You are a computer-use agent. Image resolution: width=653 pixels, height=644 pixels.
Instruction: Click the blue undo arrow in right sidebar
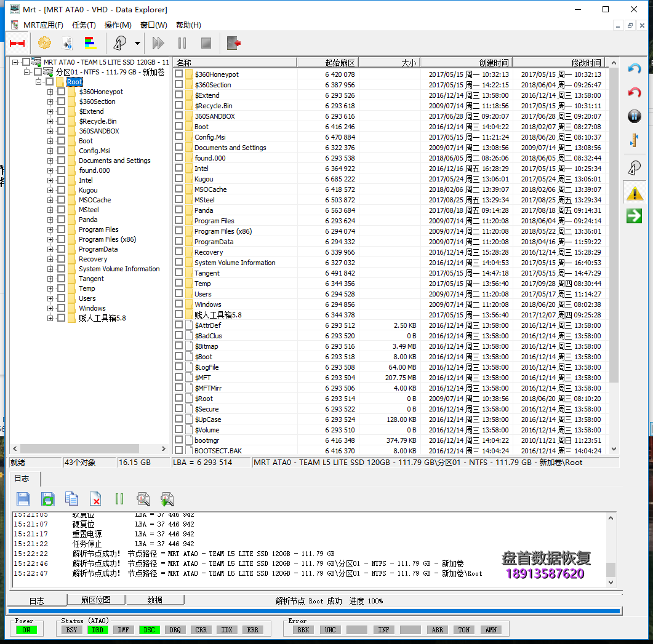(x=634, y=70)
